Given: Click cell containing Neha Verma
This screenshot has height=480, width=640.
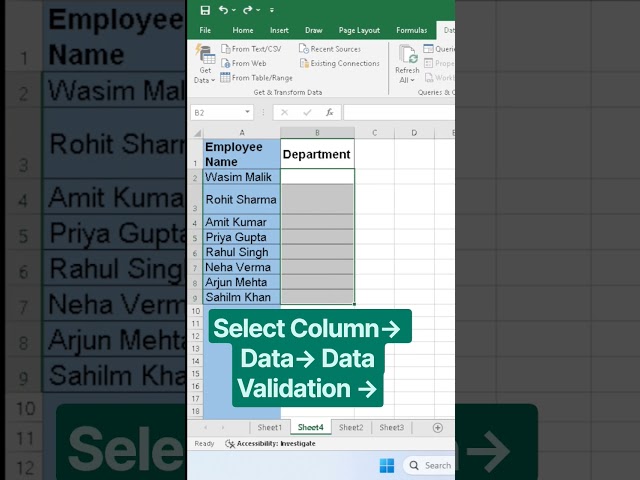Looking at the screenshot, I should (x=242, y=267).
